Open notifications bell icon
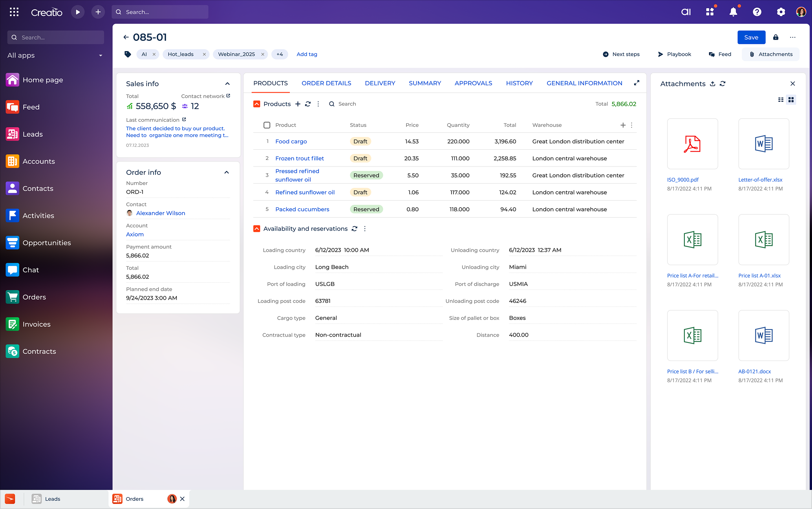This screenshot has width=812, height=509. coord(733,12)
